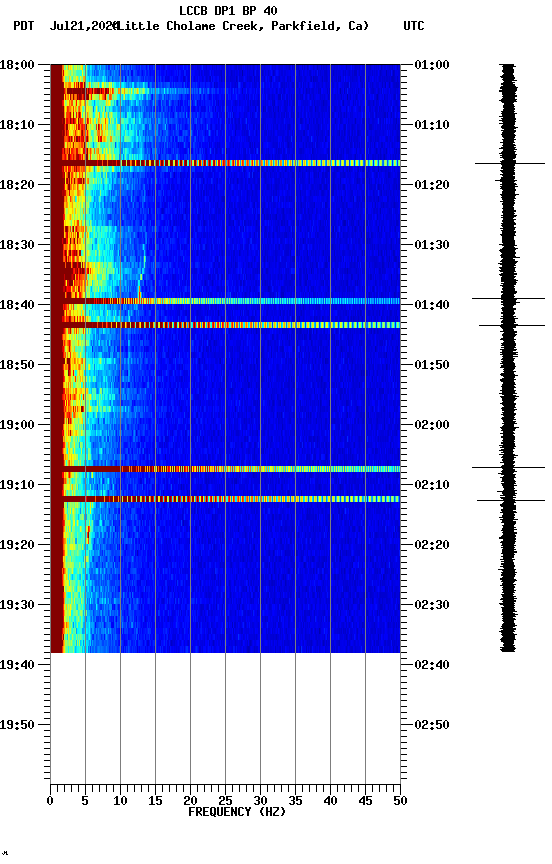Click the '01:40' UTC time label
552x864 pixels.
tap(432, 305)
